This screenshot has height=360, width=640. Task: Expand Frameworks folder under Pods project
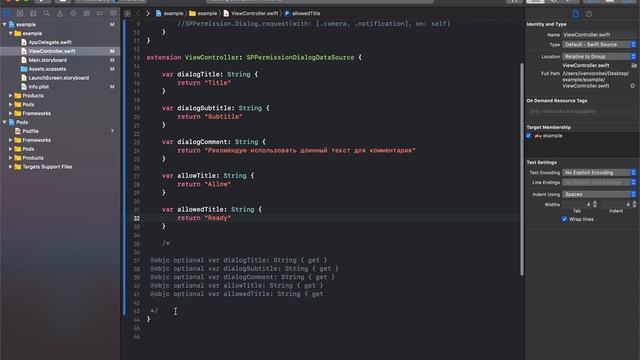pos(11,140)
